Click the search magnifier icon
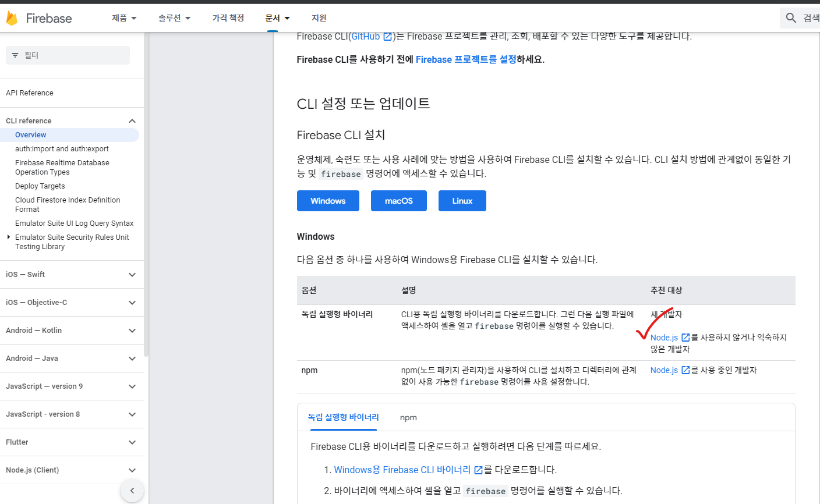This screenshot has width=820, height=504. point(791,18)
